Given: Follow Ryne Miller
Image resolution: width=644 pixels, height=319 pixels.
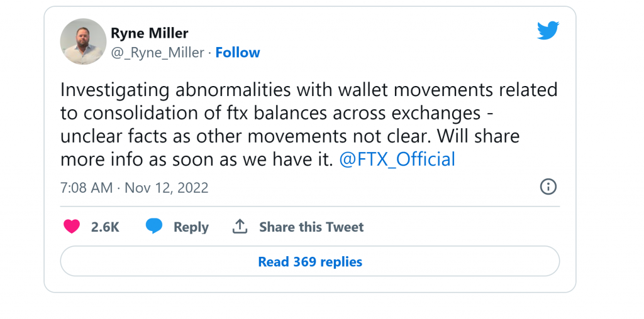Looking at the screenshot, I should pos(238,53).
